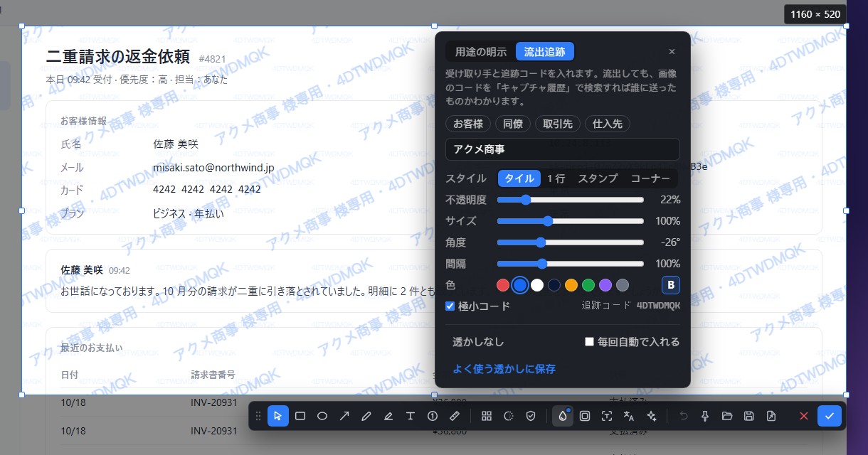
Task: Pick the green color swatch
Action: pyautogui.click(x=588, y=285)
